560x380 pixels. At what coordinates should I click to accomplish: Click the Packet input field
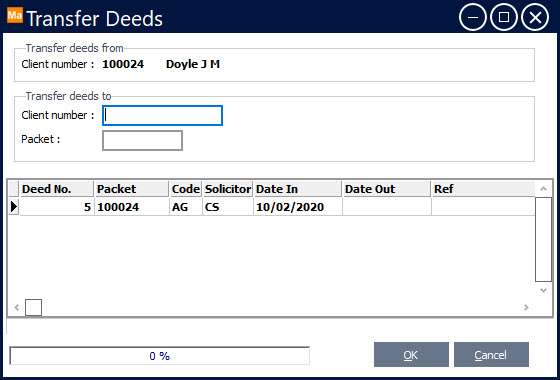(x=142, y=140)
